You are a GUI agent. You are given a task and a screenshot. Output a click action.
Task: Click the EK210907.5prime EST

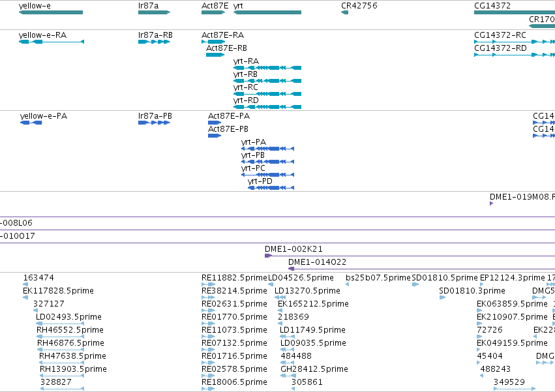coord(479,324)
